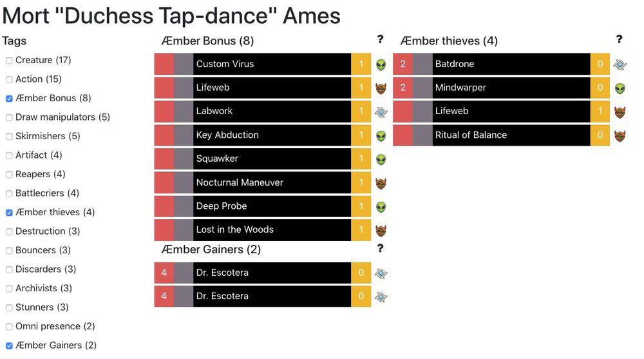Disable the Æmber thieves tag checkbox
Image resolution: width=644 pixels, height=359 pixels.
(x=9, y=213)
